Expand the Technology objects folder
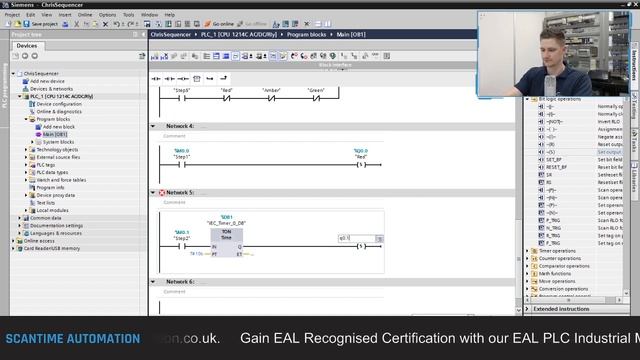640x360 pixels. click(x=26, y=150)
